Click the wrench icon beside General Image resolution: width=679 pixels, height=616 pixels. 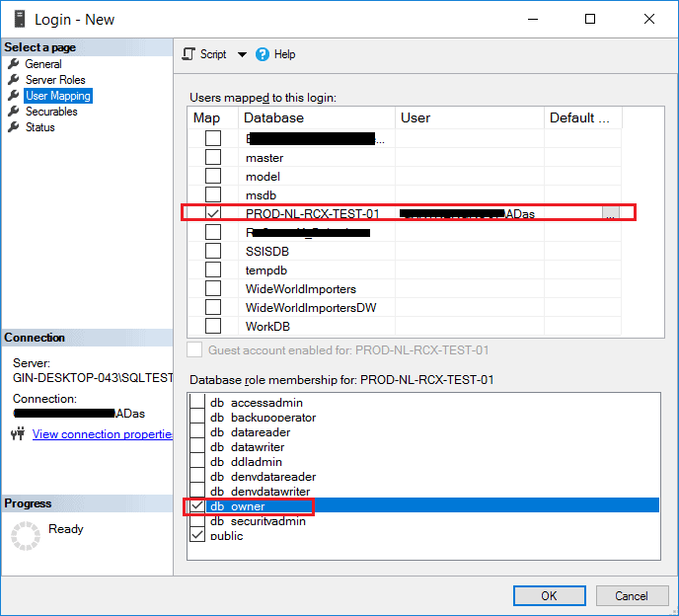pos(14,64)
